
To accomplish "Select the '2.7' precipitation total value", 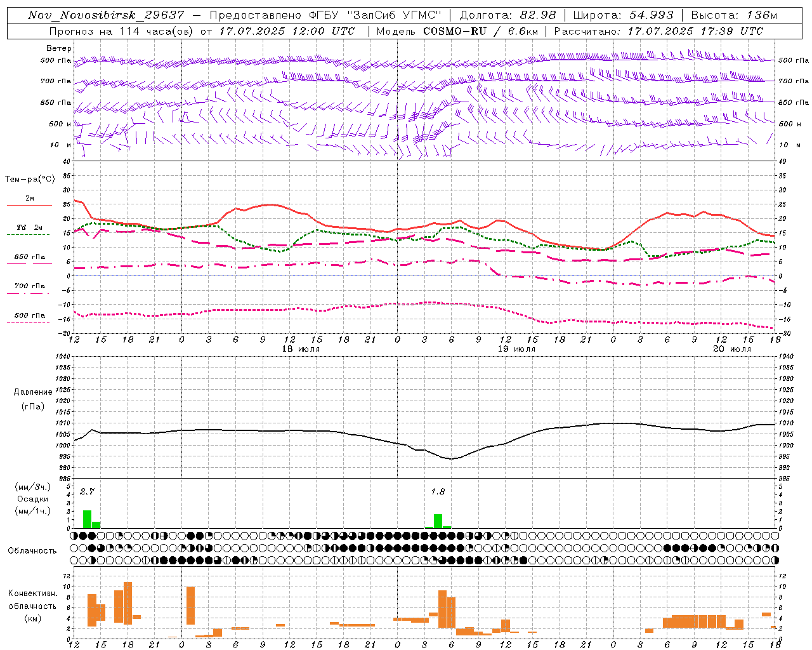I will point(87,491).
